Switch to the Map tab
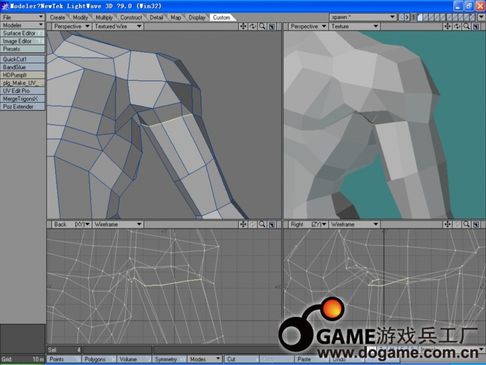Viewport: 486px width, 365px height. (176, 18)
